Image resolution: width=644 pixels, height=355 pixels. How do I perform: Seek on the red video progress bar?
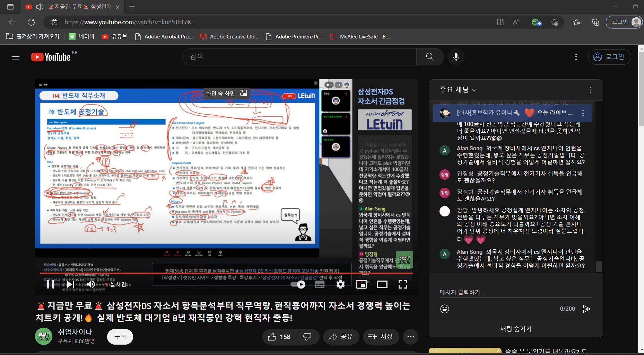pos(227,273)
